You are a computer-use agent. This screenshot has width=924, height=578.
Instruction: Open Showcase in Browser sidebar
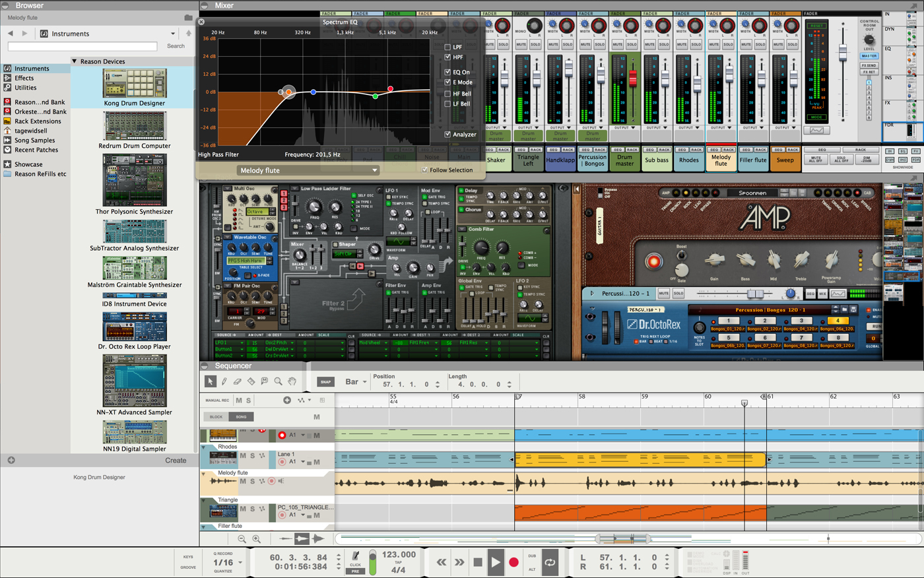click(x=28, y=164)
